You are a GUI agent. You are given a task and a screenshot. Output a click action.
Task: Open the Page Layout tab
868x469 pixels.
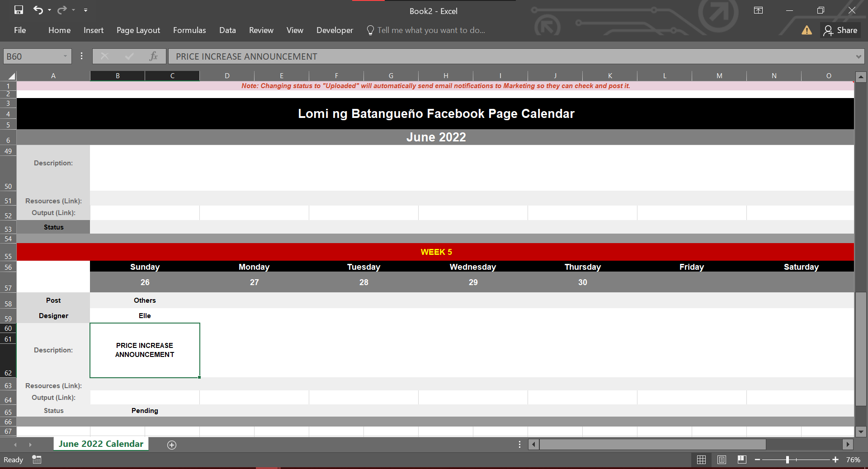point(138,30)
